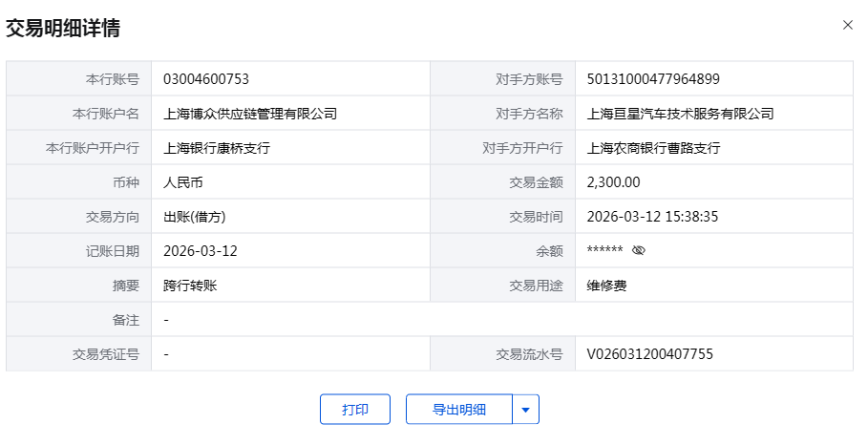This screenshot has width=868, height=445.
Task: Click the 导出明细 button
Action: (x=459, y=410)
